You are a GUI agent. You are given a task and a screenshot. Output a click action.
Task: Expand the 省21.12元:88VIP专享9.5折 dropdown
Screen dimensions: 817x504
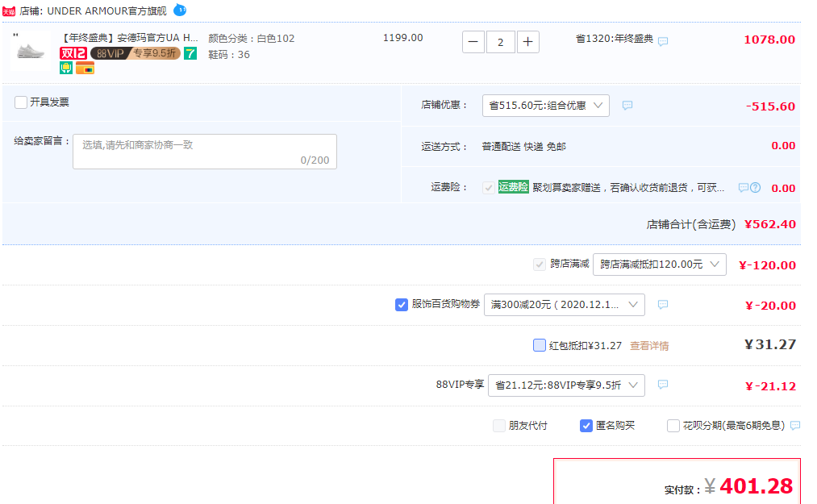[566, 385]
